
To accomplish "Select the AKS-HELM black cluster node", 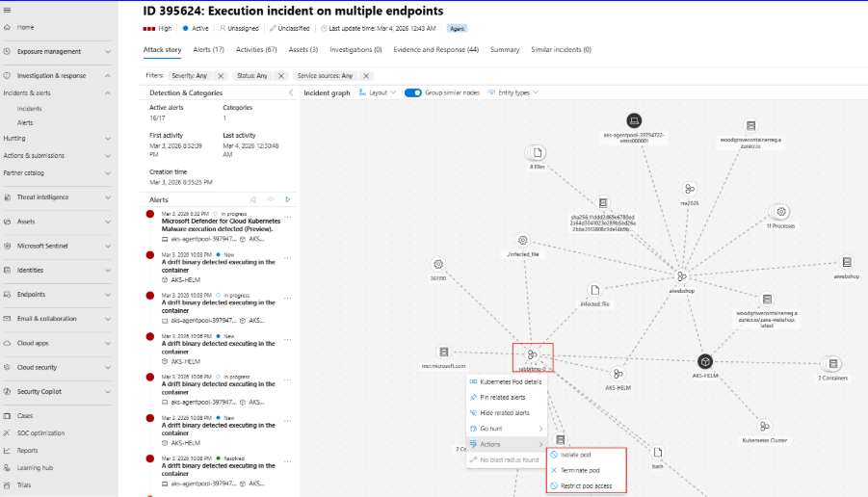I will (704, 362).
